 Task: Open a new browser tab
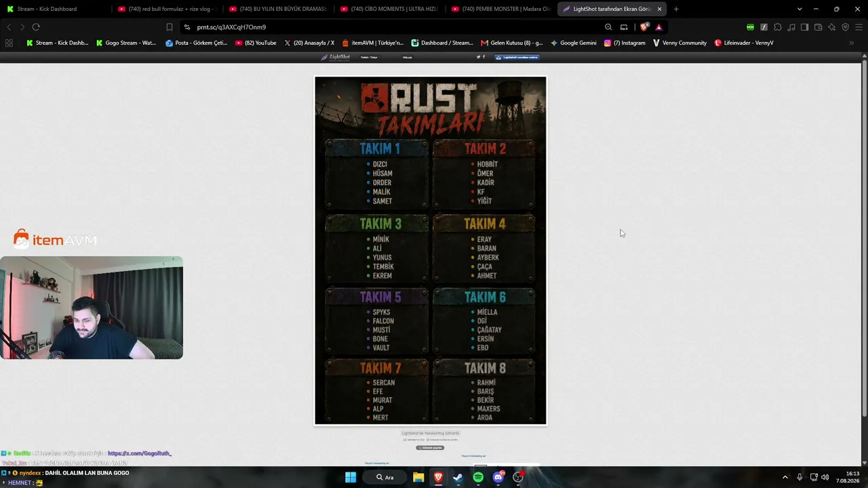[676, 9]
